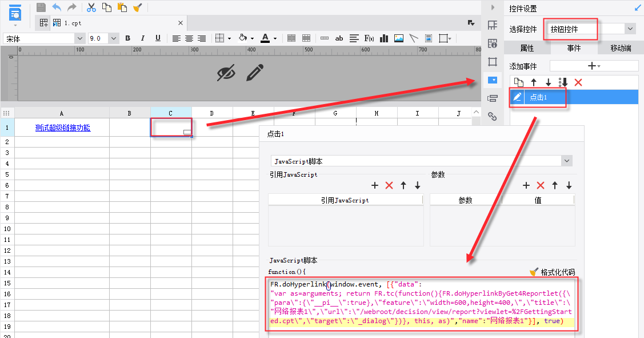This screenshot has width=644, height=338.
Task: Collapse the right side panel arrow
Action: pyautogui.click(x=493, y=7)
